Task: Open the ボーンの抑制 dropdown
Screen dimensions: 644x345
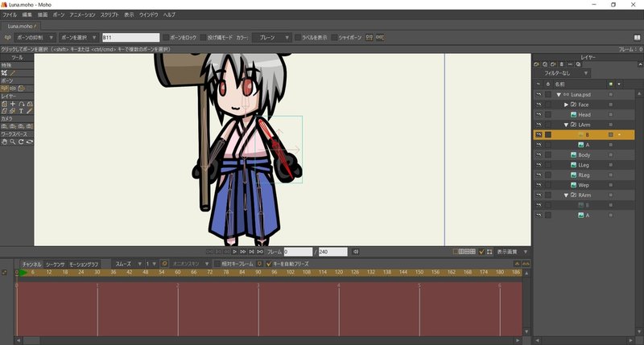Action: (x=35, y=37)
